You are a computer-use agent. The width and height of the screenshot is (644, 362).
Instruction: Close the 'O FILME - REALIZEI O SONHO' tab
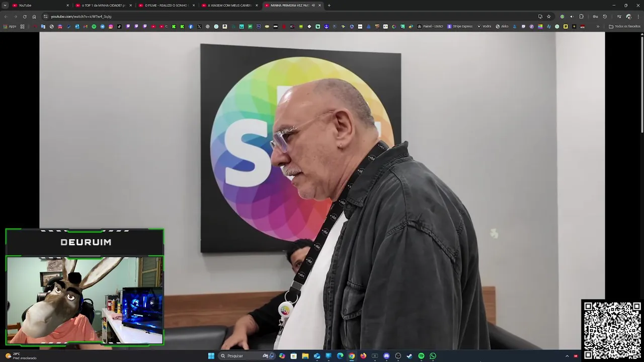click(x=194, y=5)
